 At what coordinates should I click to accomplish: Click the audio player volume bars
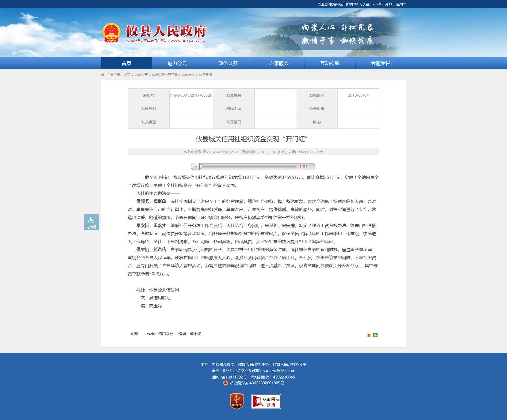(303, 167)
